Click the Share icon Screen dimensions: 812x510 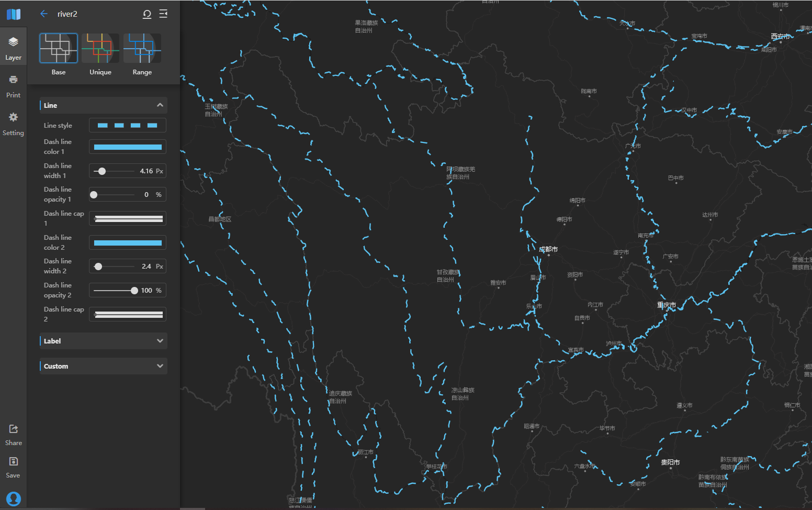click(14, 434)
